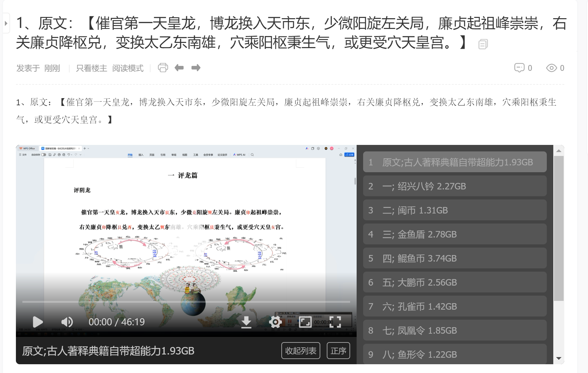This screenshot has height=373, width=588.
Task: Expand the left sidebar arrow
Action: [6, 23]
